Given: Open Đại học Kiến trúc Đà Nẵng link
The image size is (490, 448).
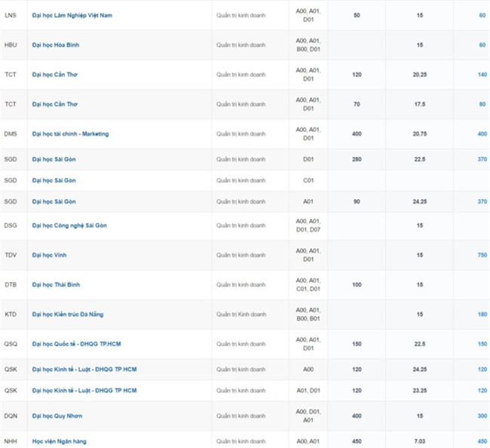Looking at the screenshot, I should point(69,315).
